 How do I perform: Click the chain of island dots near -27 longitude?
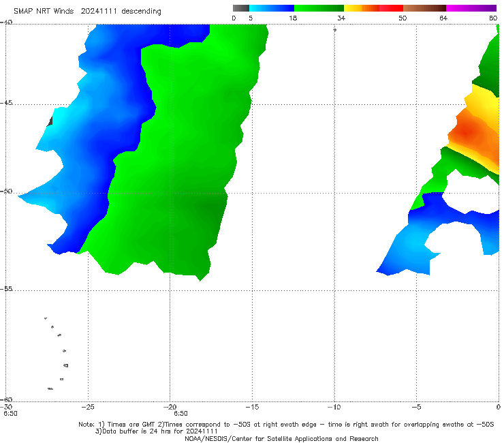[57, 354]
